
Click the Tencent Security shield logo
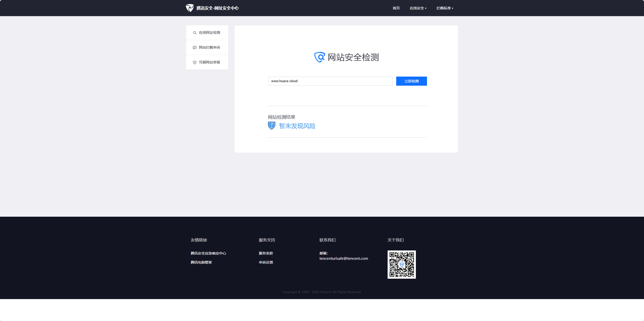tap(190, 8)
